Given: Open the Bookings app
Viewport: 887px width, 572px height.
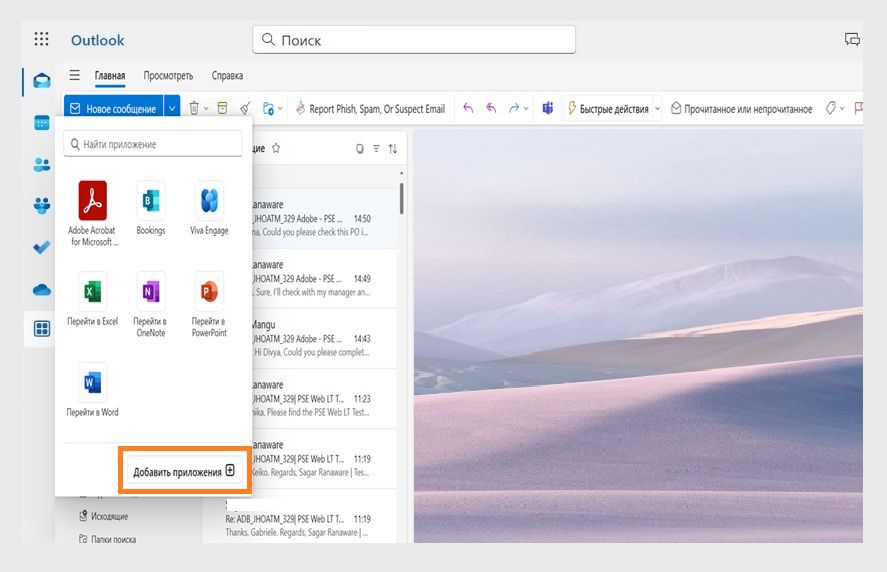Looking at the screenshot, I should (x=150, y=208).
